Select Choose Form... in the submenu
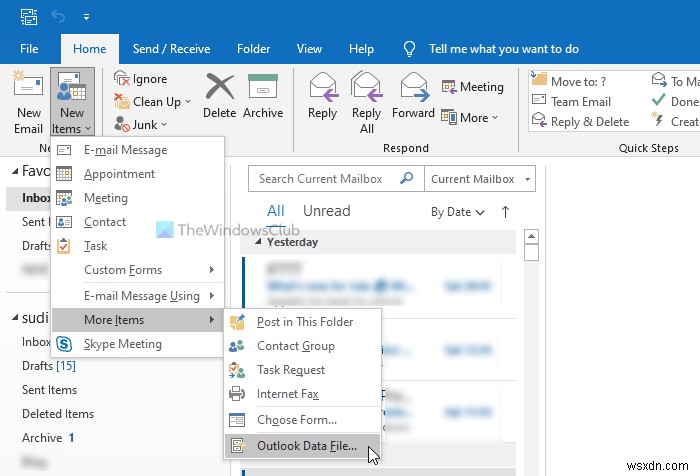 (x=303, y=420)
